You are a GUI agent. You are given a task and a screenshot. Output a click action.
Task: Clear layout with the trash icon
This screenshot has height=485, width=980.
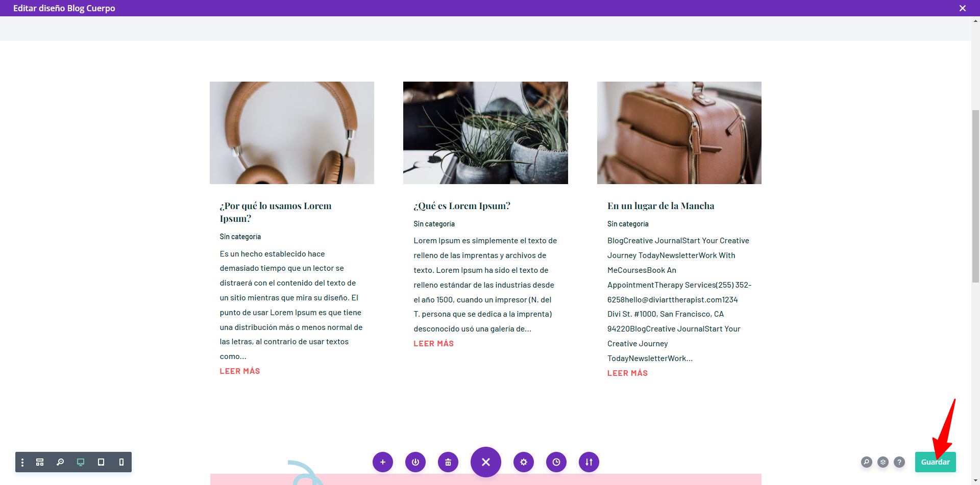pyautogui.click(x=448, y=462)
